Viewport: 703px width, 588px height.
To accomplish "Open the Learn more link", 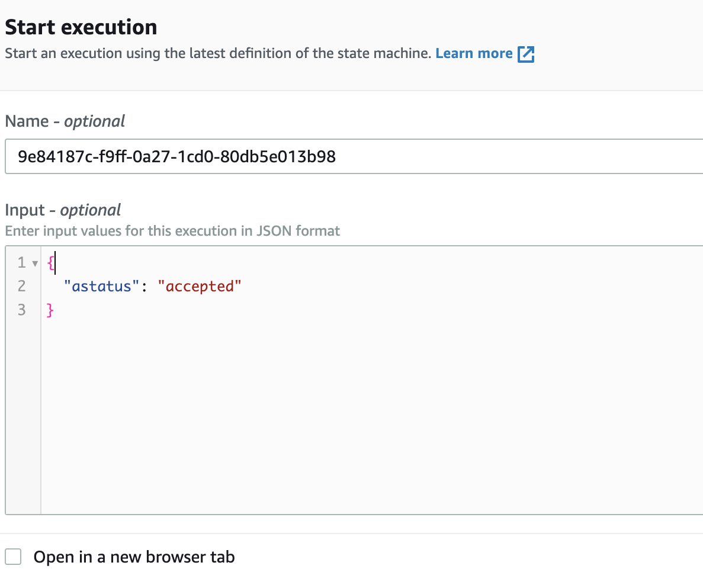I will (x=474, y=54).
